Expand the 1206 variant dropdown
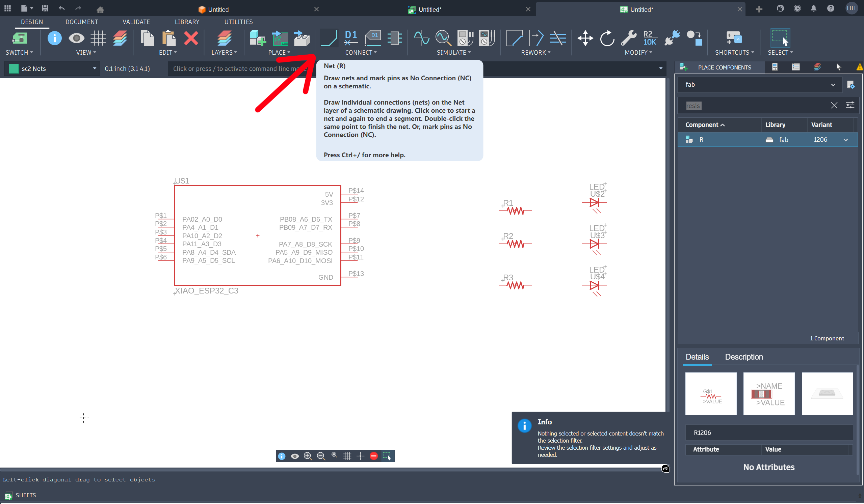 pyautogui.click(x=845, y=140)
